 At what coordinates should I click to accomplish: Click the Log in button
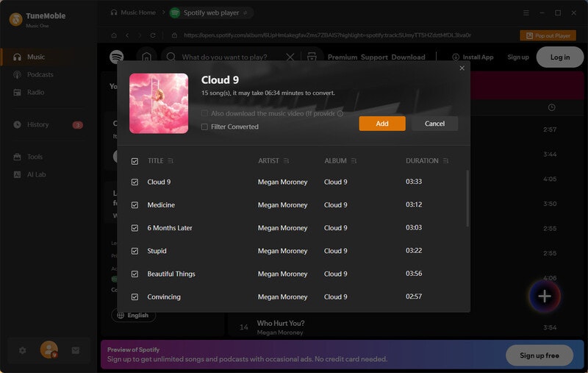coord(560,57)
